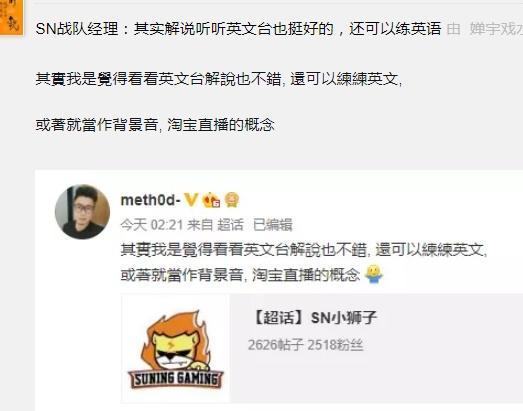The image size is (523, 411).
Task: Open meth0d- username link
Action: [150, 200]
